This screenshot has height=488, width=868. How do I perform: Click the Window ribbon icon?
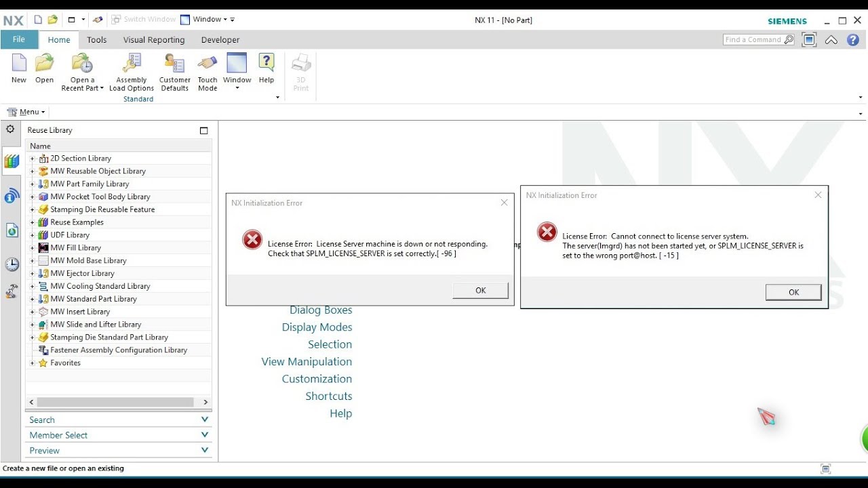click(237, 64)
